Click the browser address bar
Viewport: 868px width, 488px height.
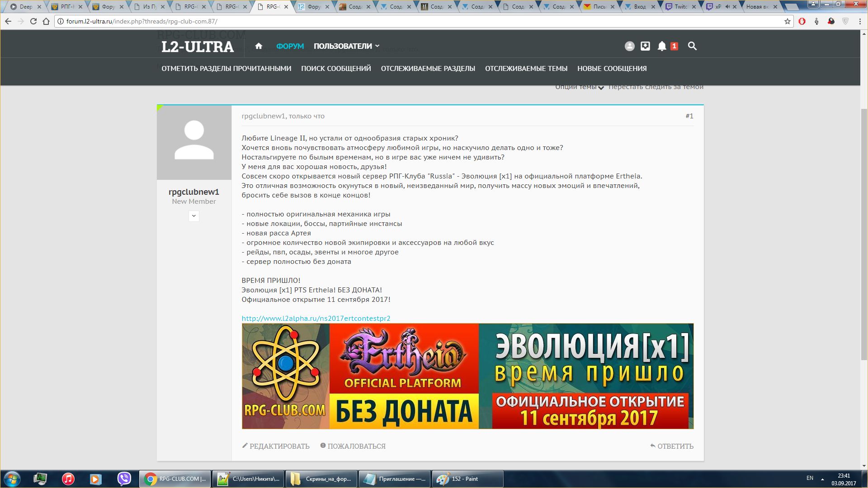click(420, 21)
